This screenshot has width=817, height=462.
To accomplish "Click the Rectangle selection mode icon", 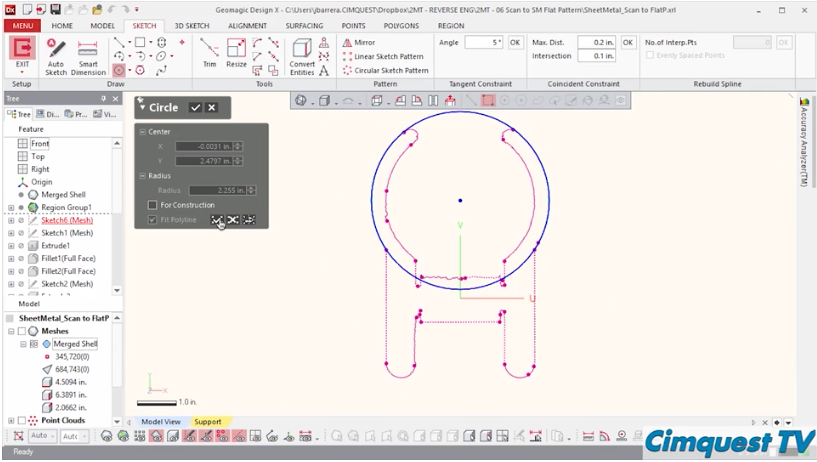I will point(488,101).
